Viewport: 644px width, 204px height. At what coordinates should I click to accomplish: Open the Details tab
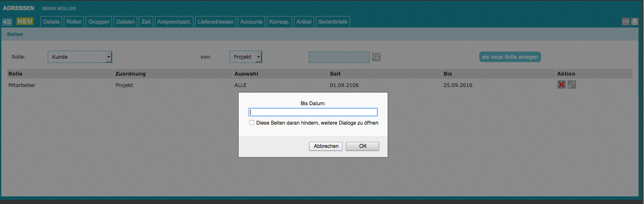tap(51, 22)
